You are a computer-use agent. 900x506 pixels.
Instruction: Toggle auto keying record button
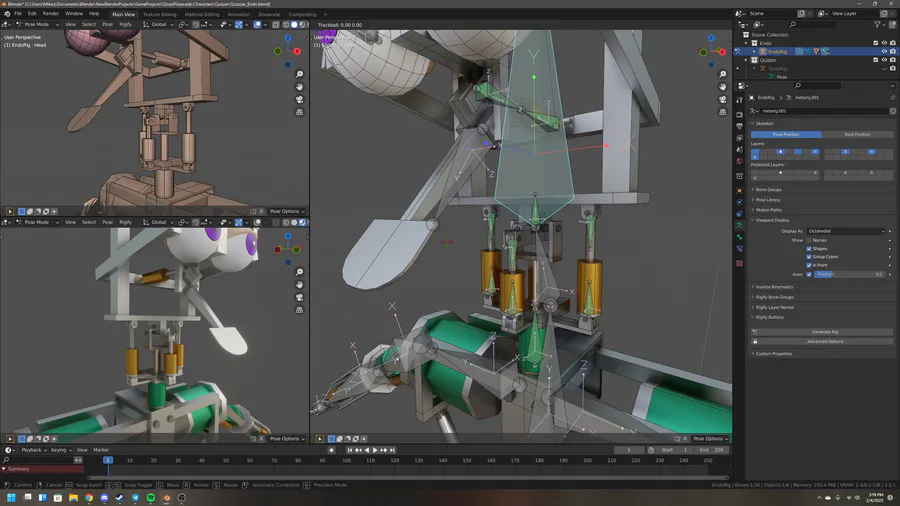331,450
